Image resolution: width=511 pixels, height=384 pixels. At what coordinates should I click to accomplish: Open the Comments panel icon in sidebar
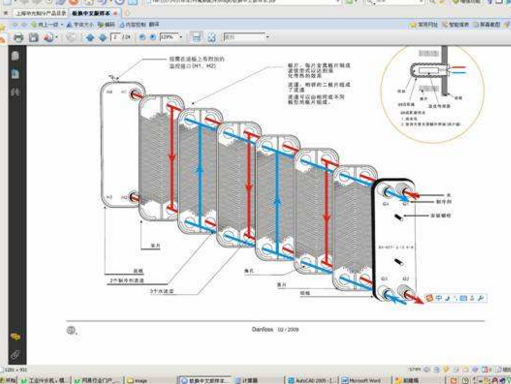click(15, 337)
